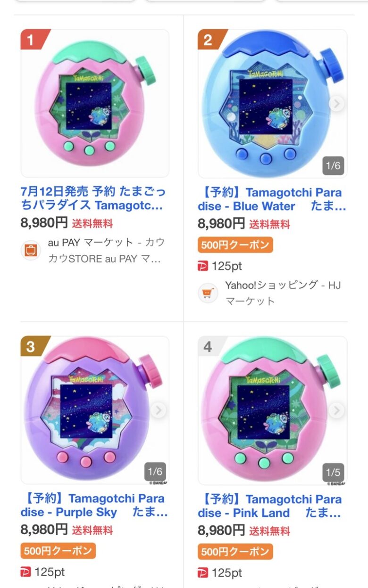The height and width of the screenshot is (588, 368).
Task: Tap the number 2 ranking badge
Action: (x=209, y=41)
